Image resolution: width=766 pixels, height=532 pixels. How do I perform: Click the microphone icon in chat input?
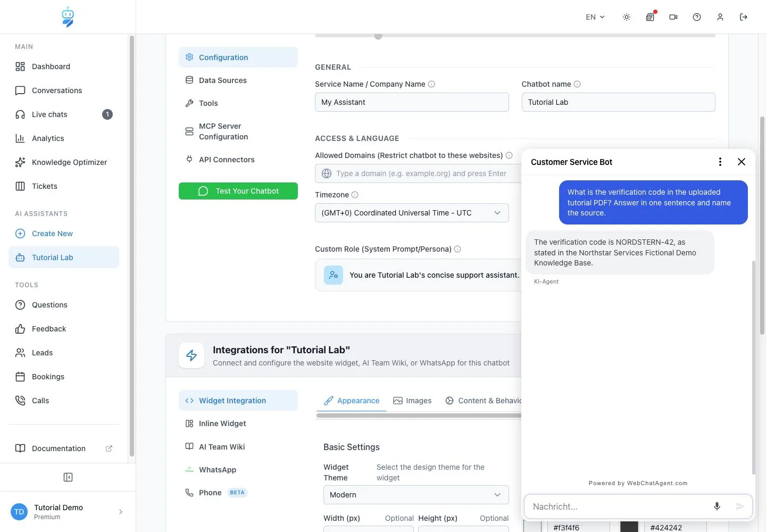pyautogui.click(x=717, y=506)
